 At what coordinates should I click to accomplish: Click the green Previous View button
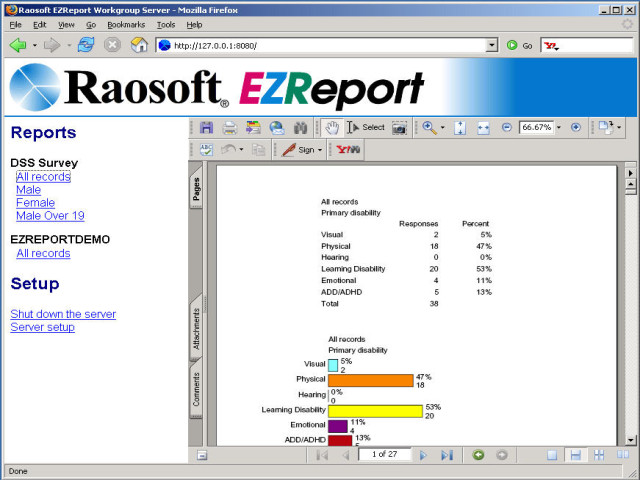click(x=478, y=455)
